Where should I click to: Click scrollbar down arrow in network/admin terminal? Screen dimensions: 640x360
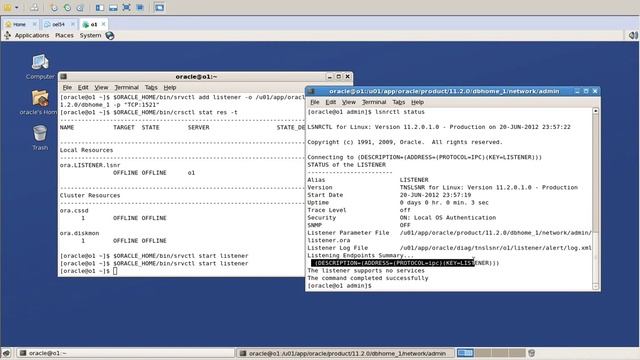pos(596,287)
